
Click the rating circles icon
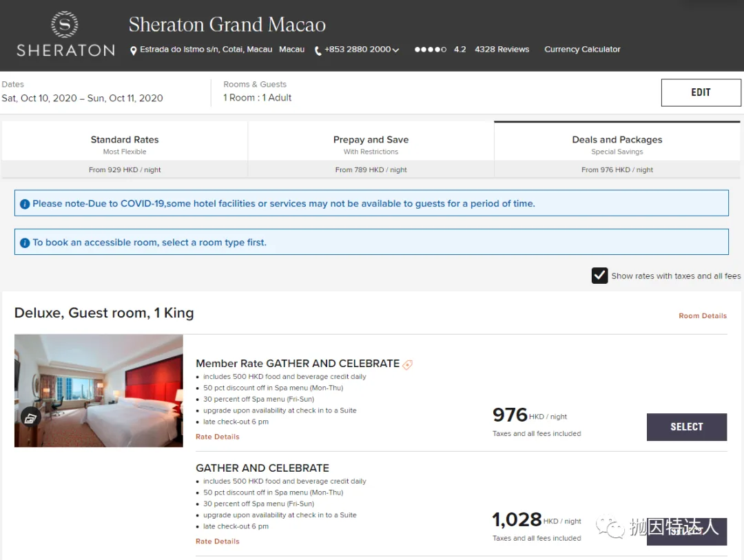pyautogui.click(x=430, y=50)
